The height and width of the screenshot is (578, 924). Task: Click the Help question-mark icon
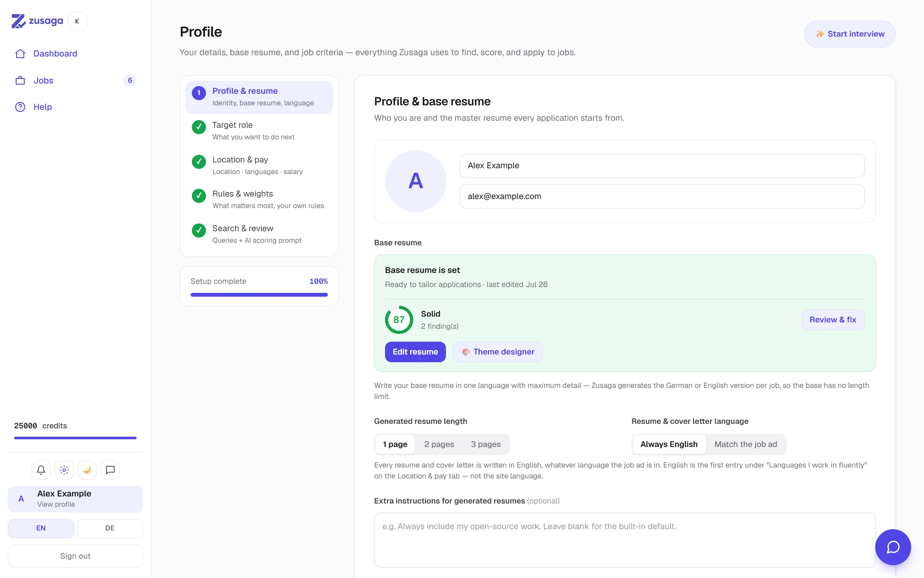[x=20, y=107]
